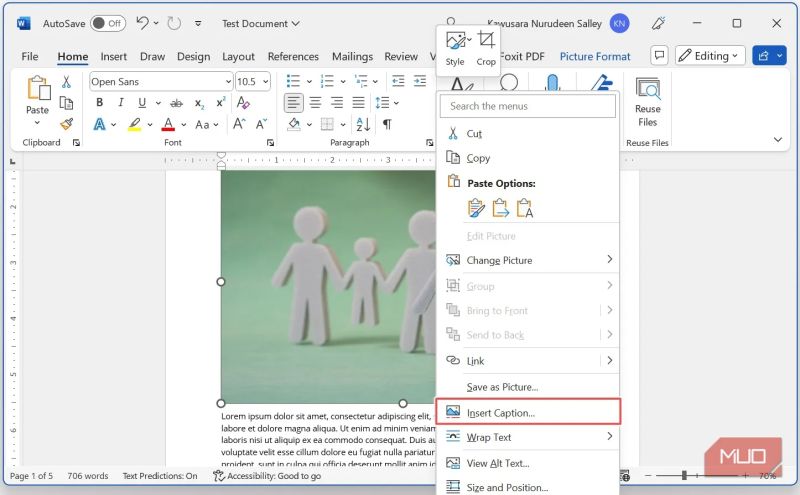Open the Test Document title dropdown
Screen dimensions: 800x495
click(261, 23)
